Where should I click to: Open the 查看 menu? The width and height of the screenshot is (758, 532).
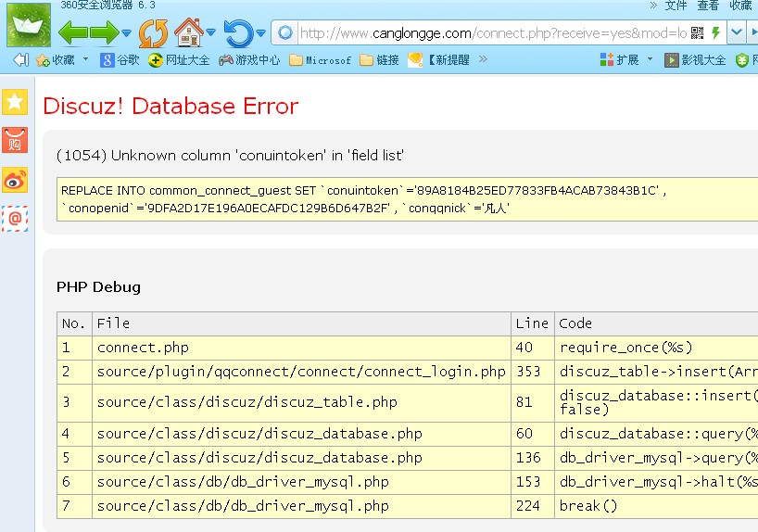pos(708,6)
